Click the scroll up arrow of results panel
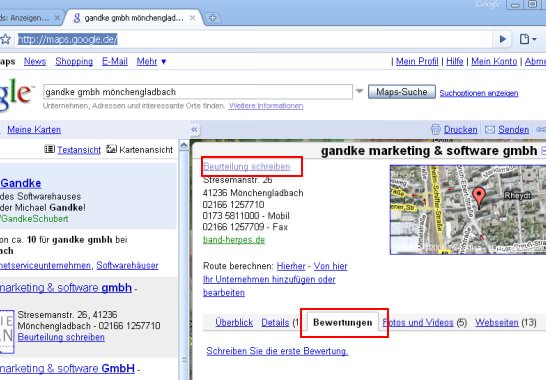The height and width of the screenshot is (380, 546). [184, 146]
